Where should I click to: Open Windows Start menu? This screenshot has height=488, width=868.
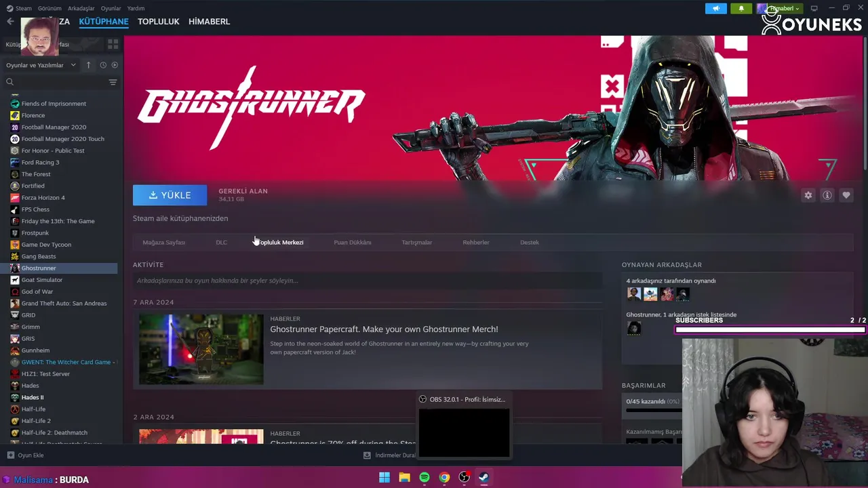(x=384, y=477)
